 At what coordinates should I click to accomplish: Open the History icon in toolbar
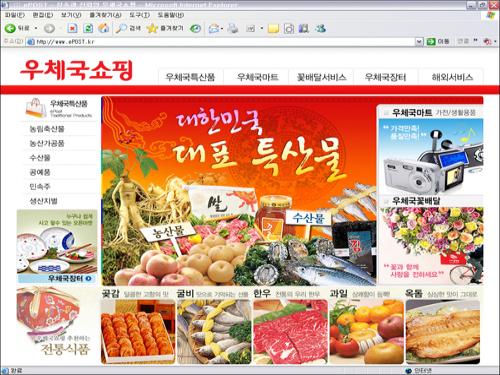click(195, 28)
